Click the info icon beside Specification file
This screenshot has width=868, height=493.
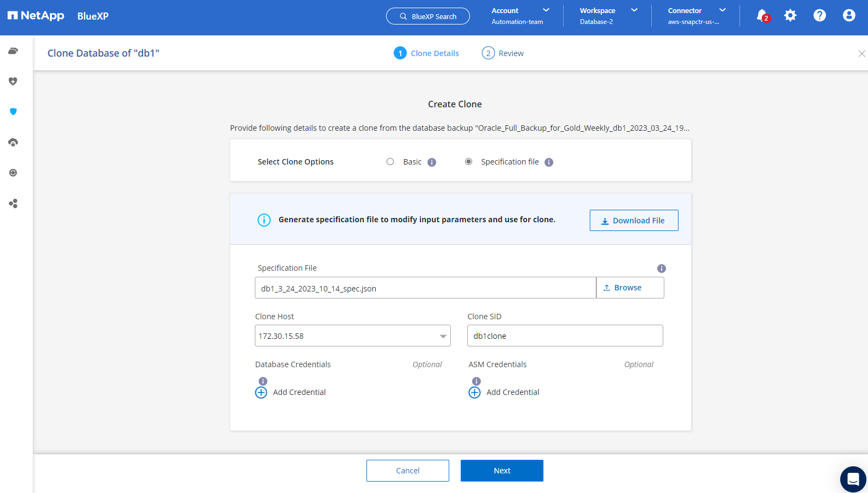549,162
